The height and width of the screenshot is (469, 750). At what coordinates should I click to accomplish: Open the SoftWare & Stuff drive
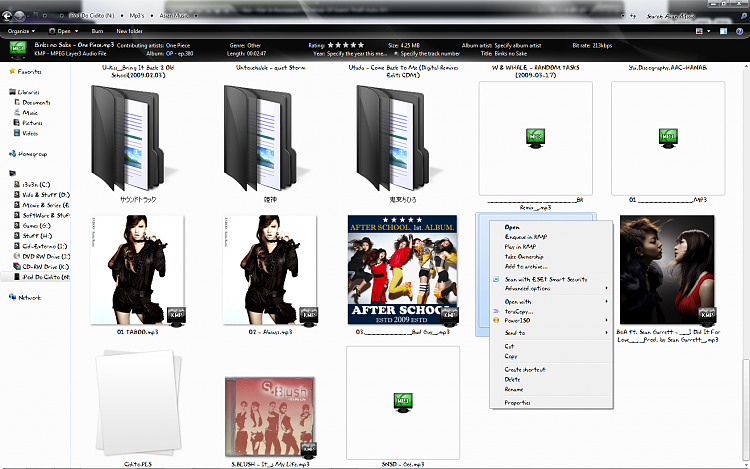(x=45, y=216)
